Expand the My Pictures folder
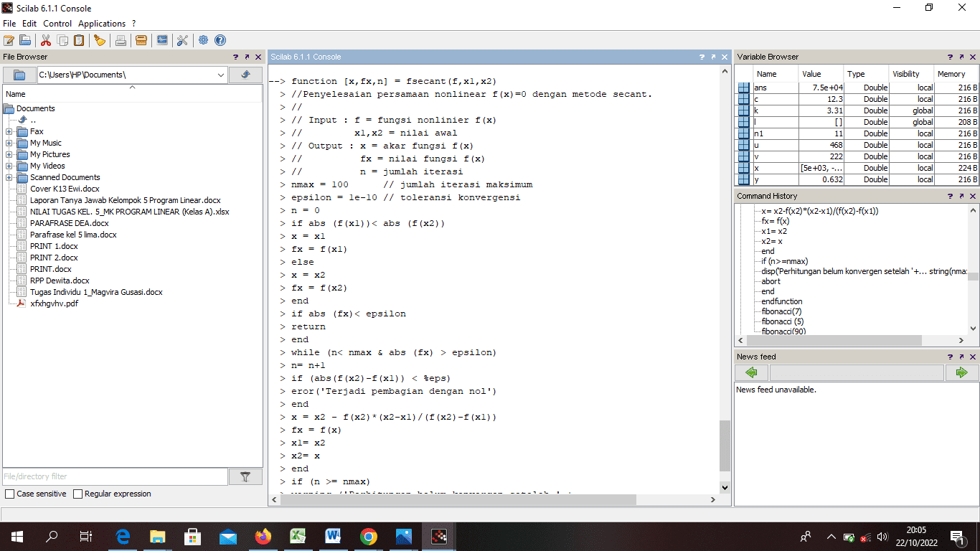 point(9,154)
